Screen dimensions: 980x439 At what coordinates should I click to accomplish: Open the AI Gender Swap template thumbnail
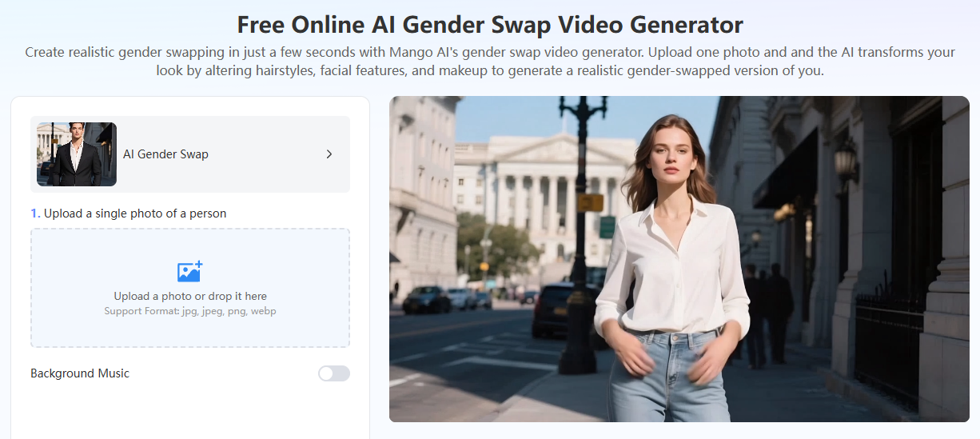point(77,154)
